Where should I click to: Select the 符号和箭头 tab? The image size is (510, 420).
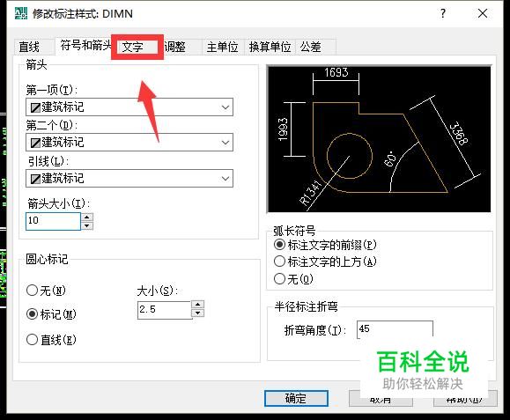point(85,46)
